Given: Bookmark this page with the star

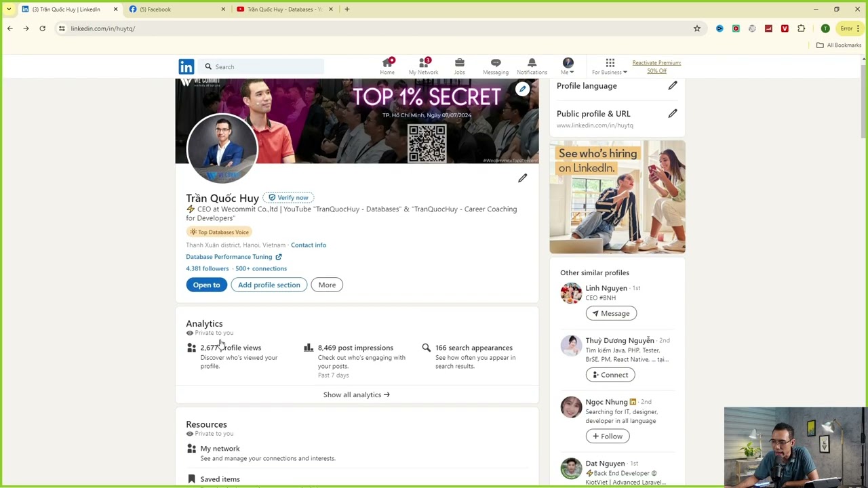Looking at the screenshot, I should 696,28.
